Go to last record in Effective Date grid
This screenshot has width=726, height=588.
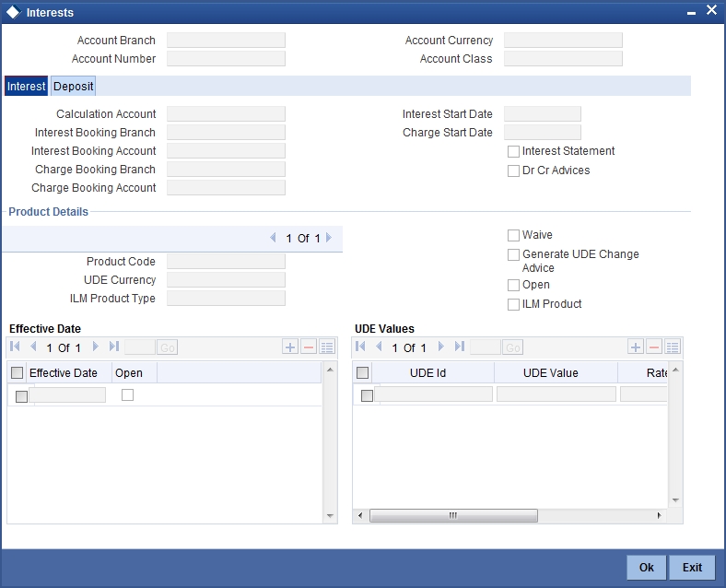click(114, 347)
